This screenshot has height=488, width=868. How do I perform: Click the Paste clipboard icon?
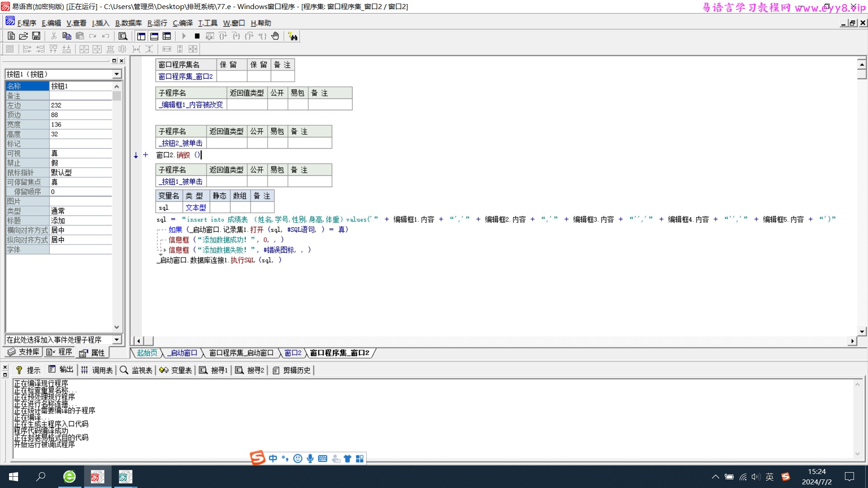point(80,36)
